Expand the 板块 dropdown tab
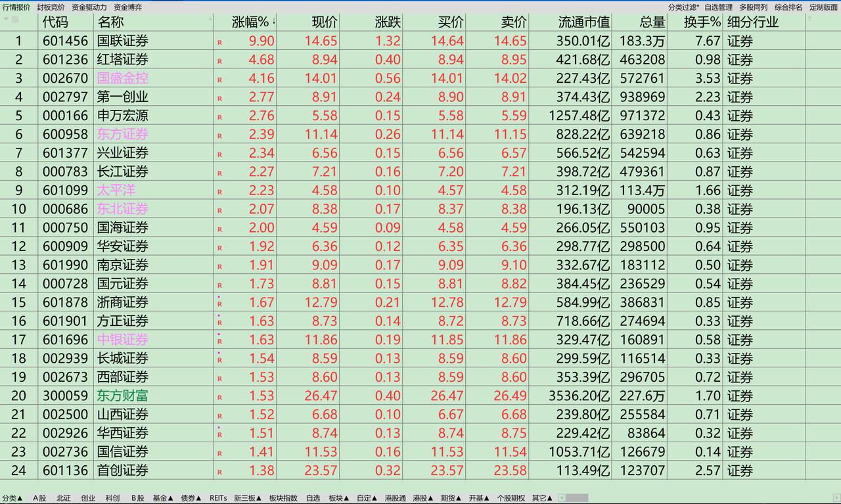 [x=340, y=498]
